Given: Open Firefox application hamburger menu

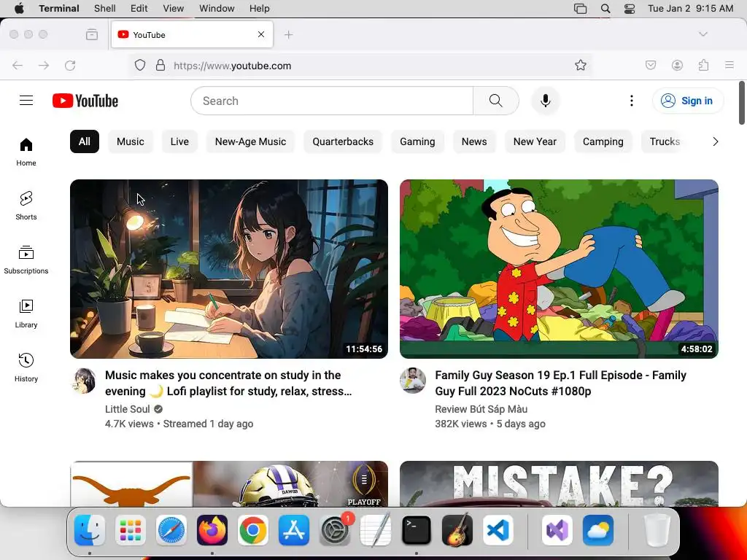Looking at the screenshot, I should (x=729, y=65).
